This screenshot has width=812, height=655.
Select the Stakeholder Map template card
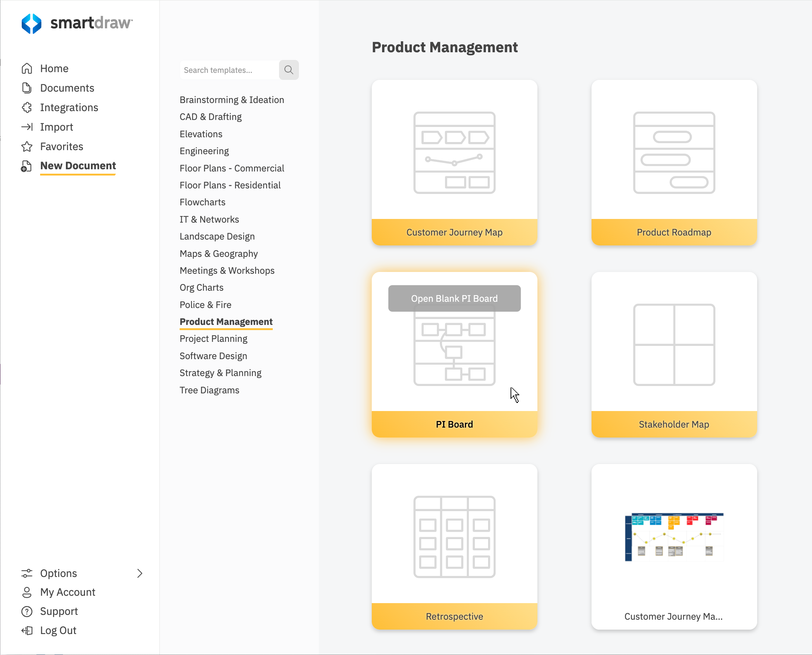674,354
